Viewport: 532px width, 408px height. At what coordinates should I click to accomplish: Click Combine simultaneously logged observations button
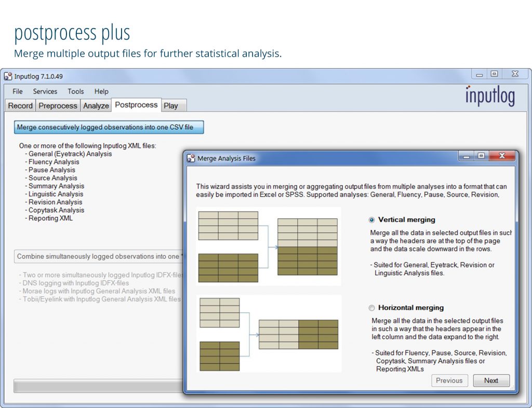click(x=99, y=256)
